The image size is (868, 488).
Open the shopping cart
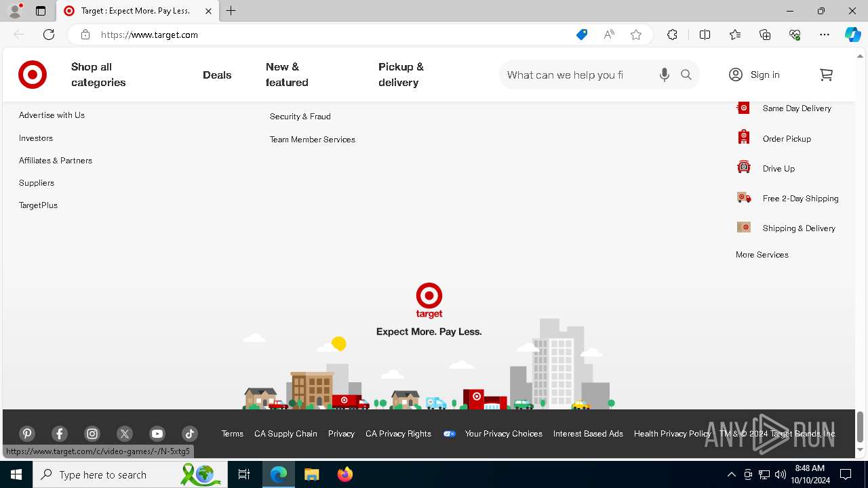(826, 75)
